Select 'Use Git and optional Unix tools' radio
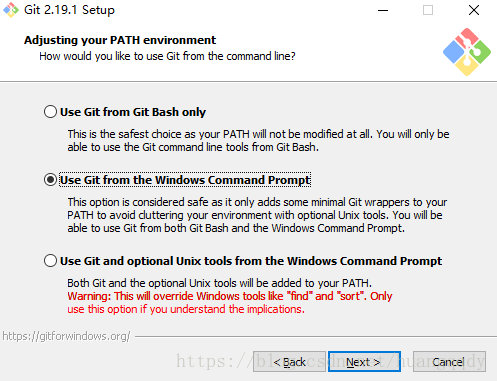The height and width of the screenshot is (381, 497). (50, 261)
